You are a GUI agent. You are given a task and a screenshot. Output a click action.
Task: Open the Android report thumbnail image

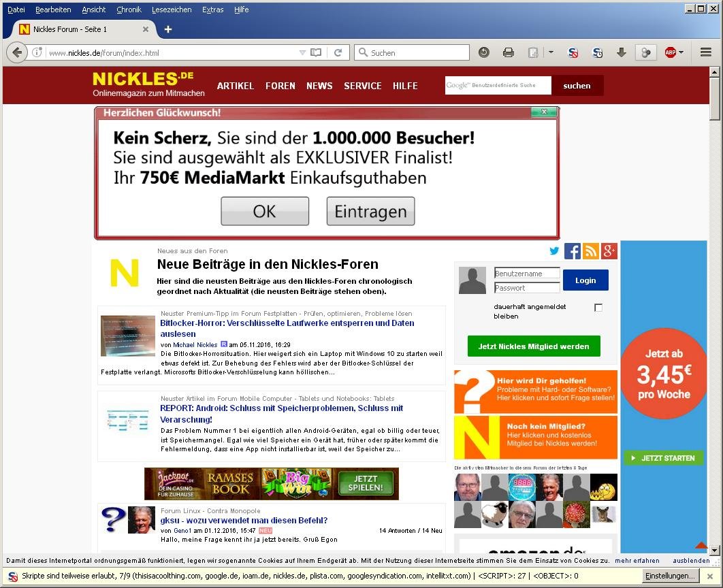pos(128,419)
